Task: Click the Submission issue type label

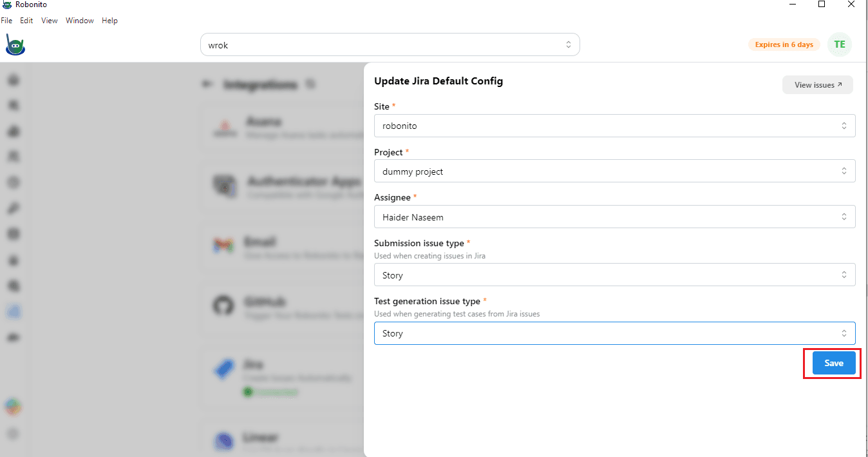Action: pos(419,243)
